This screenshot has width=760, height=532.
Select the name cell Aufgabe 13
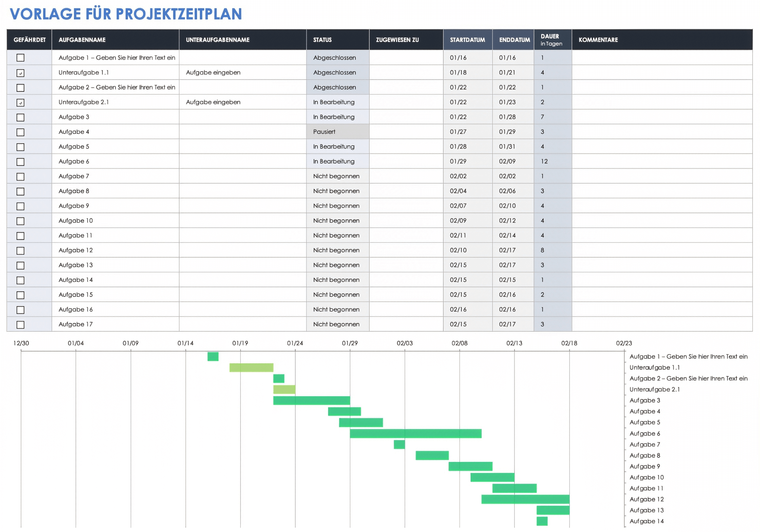(116, 265)
